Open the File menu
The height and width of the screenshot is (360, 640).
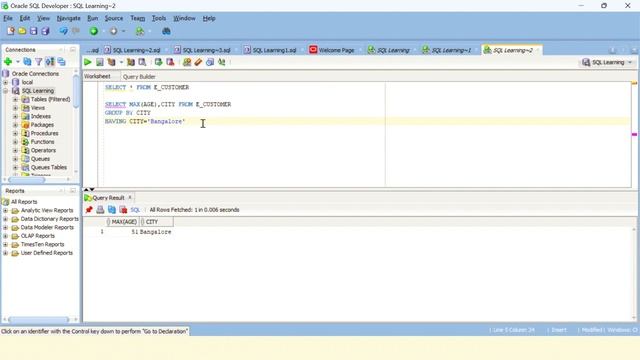[8, 18]
